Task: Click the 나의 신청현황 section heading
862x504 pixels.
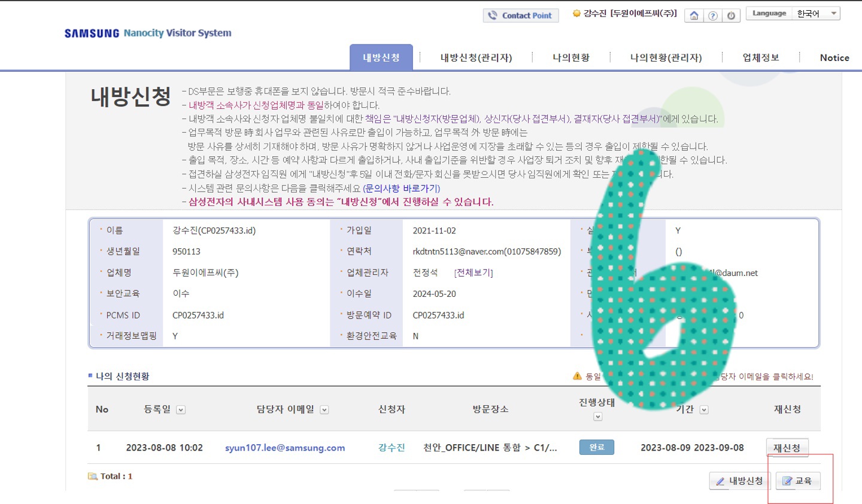Action: [122, 376]
